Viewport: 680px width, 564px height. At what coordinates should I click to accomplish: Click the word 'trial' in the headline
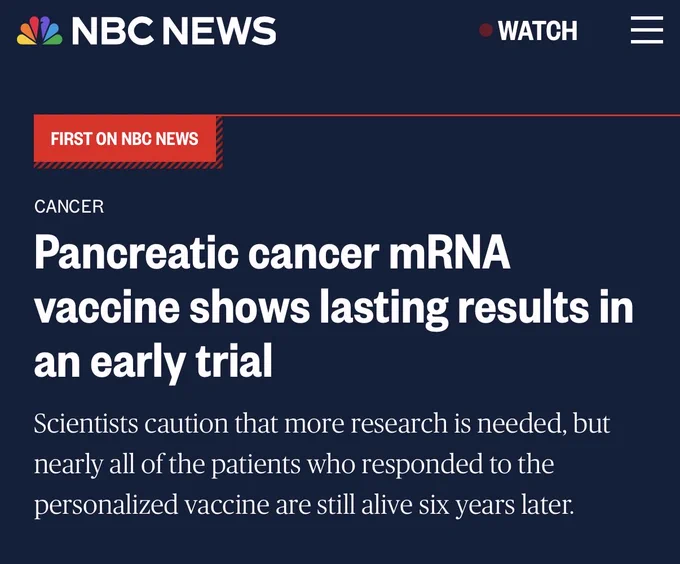point(234,361)
